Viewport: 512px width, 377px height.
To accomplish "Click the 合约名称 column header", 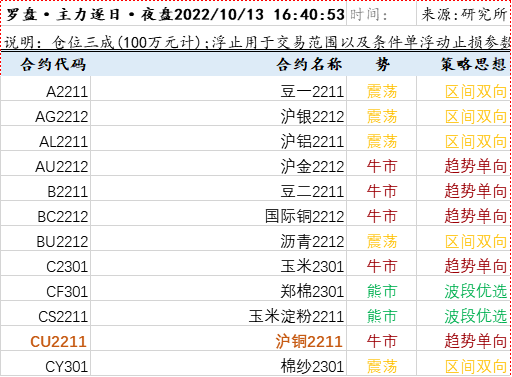I will pos(218,64).
